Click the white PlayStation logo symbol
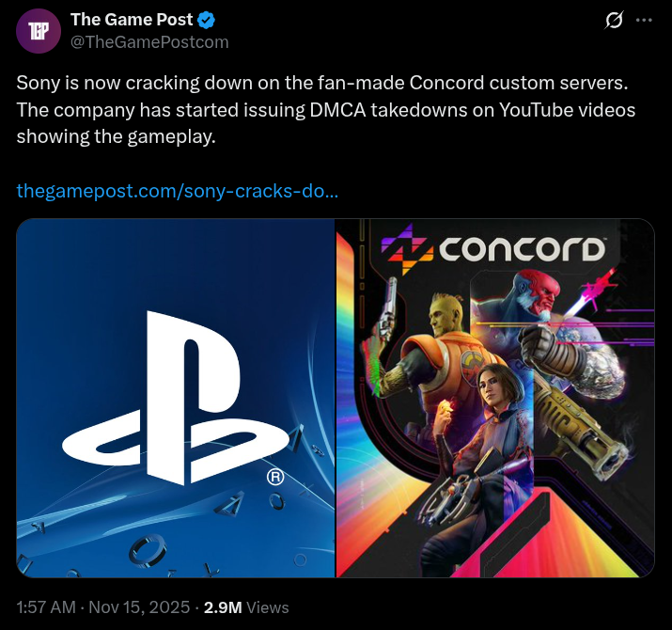The image size is (672, 630). tap(176, 399)
